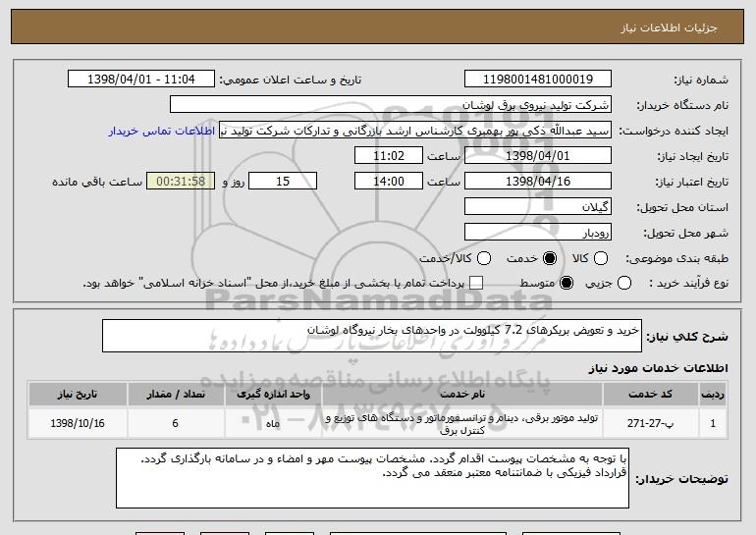This screenshot has width=756, height=535.
Task: Click the quantity cell 6
Action: (176, 423)
